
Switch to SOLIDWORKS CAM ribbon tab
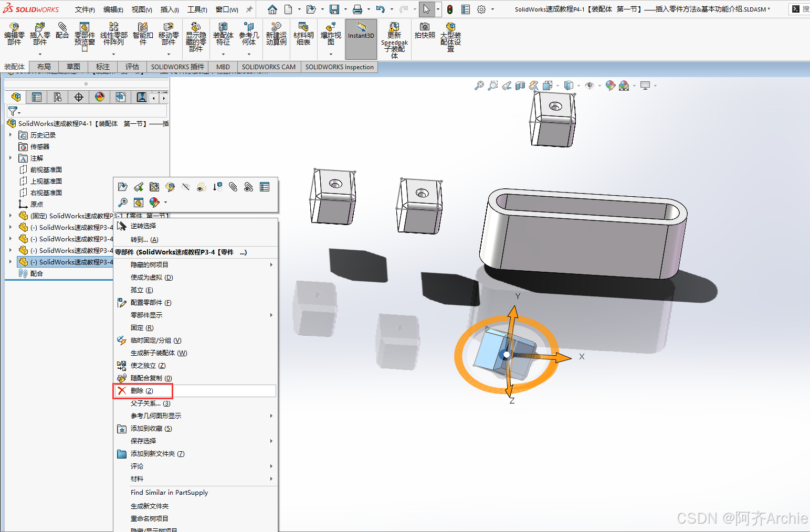coord(269,67)
